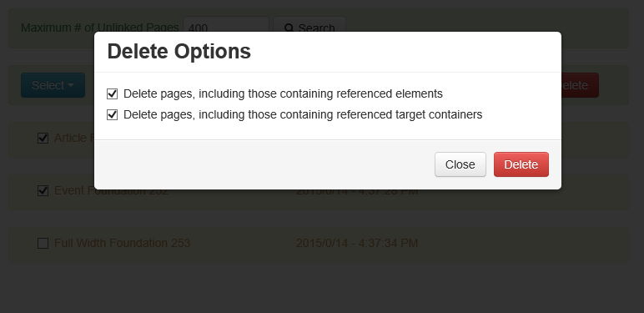
Task: Open the Select dropdown button
Action: (x=53, y=85)
